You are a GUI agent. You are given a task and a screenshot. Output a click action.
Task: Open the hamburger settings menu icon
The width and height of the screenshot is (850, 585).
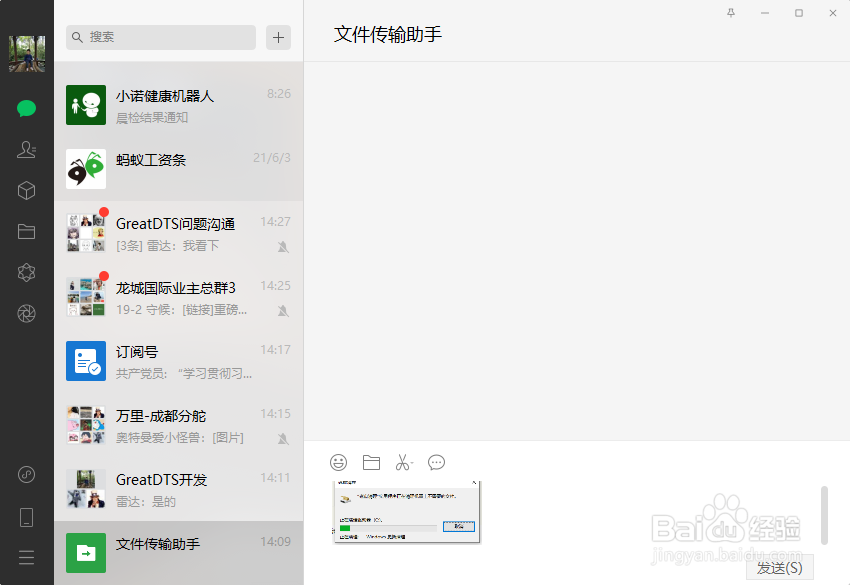(x=27, y=558)
